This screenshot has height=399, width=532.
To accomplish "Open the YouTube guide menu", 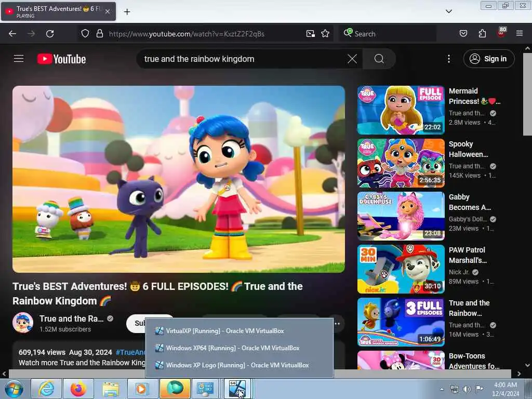I will 19,59.
